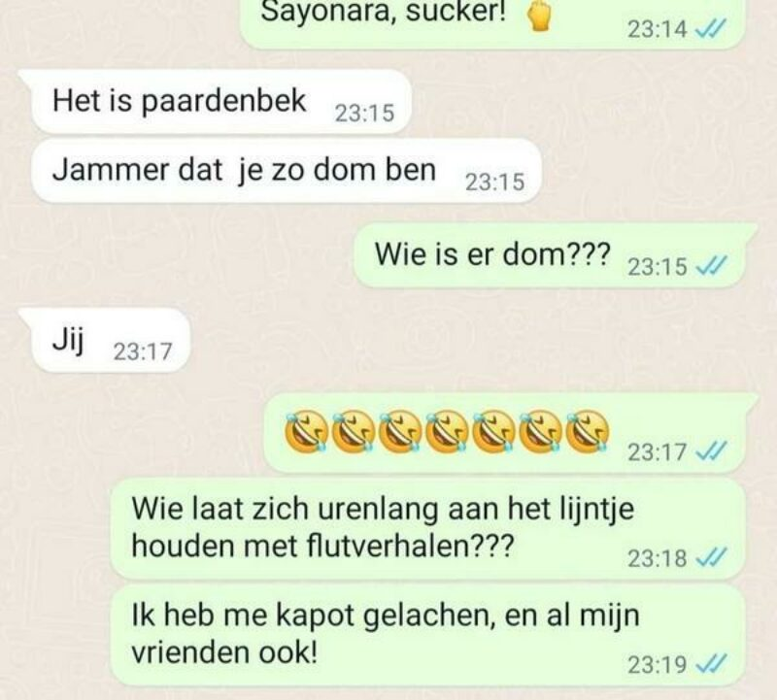Tap the read receipt ticks next to 23:18
Image resolution: width=777 pixels, height=700 pixels.
pos(711,558)
